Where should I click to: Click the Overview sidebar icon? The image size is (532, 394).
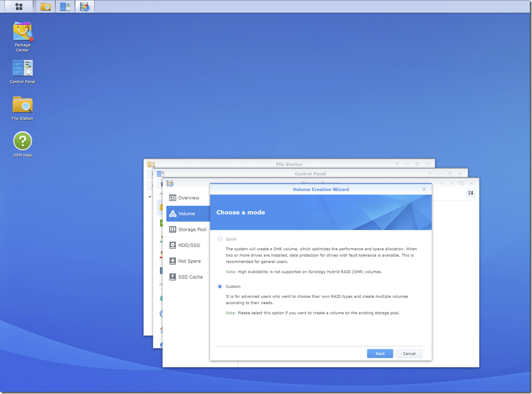173,198
